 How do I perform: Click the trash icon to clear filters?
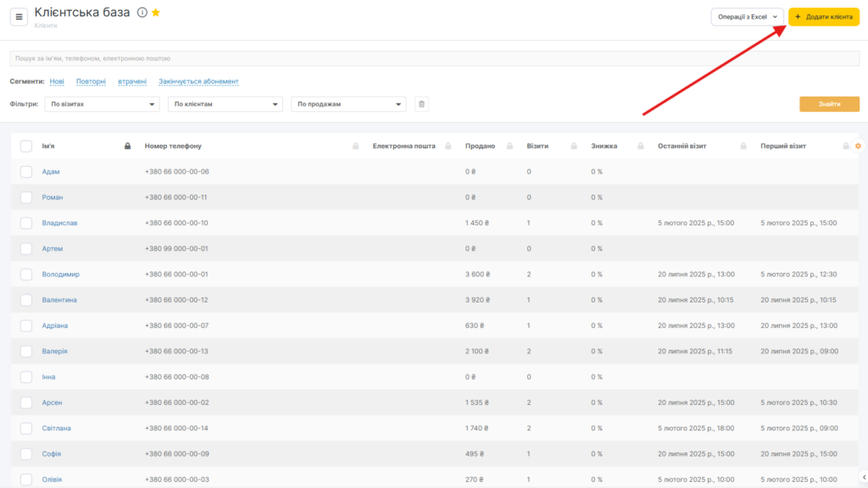point(421,104)
